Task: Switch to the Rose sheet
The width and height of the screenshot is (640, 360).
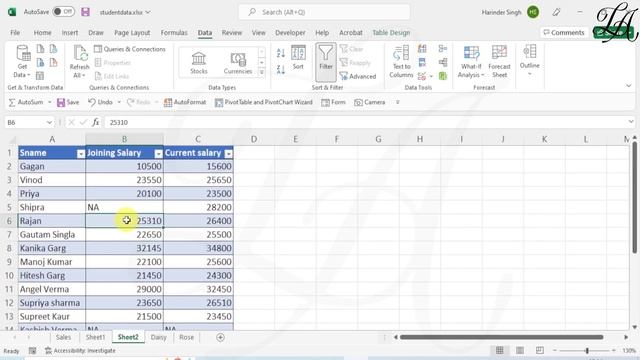Action: pyautogui.click(x=187, y=337)
